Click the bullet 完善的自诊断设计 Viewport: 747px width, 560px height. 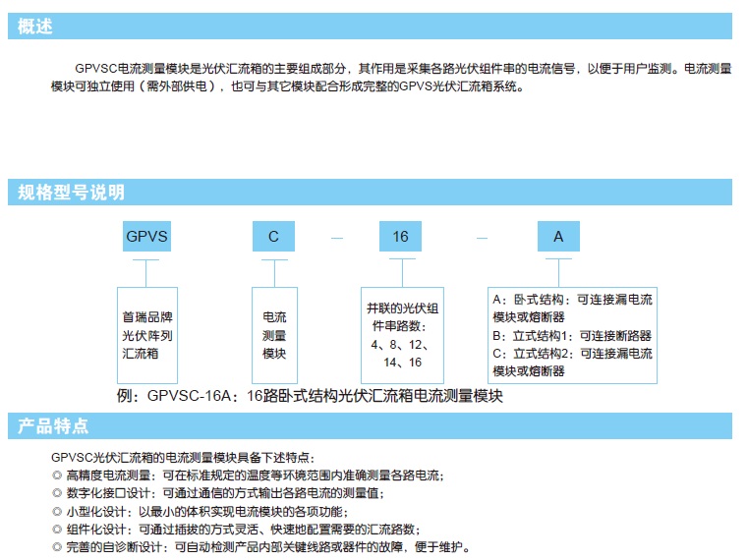(x=267, y=547)
